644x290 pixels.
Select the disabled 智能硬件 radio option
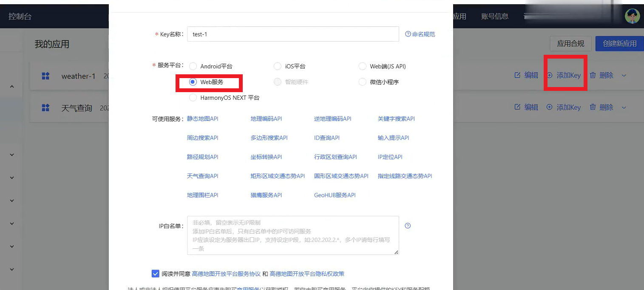278,82
